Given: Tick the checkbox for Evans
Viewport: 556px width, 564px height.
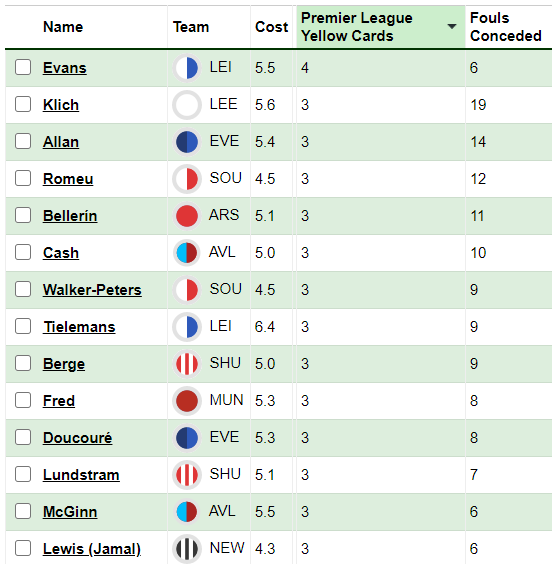Looking at the screenshot, I should pos(23,67).
